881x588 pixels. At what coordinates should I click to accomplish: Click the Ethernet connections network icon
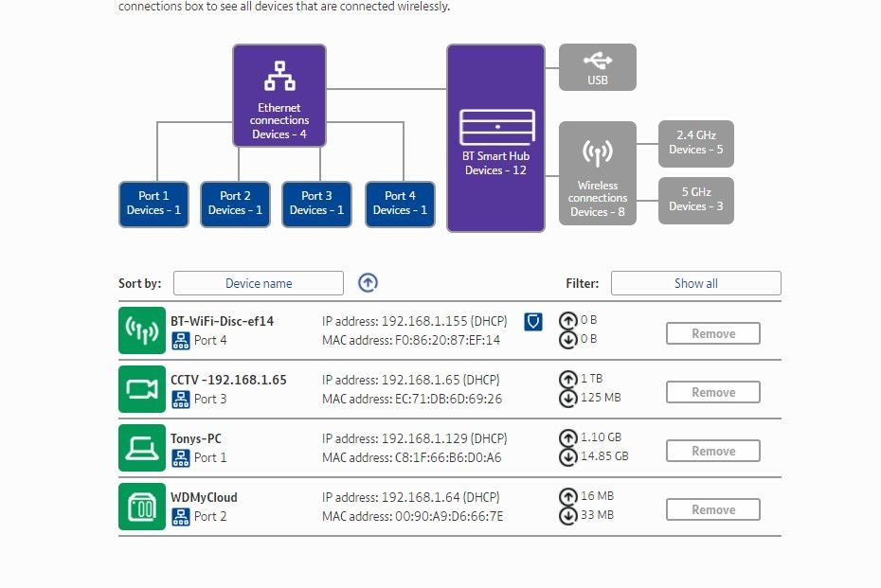click(x=279, y=75)
